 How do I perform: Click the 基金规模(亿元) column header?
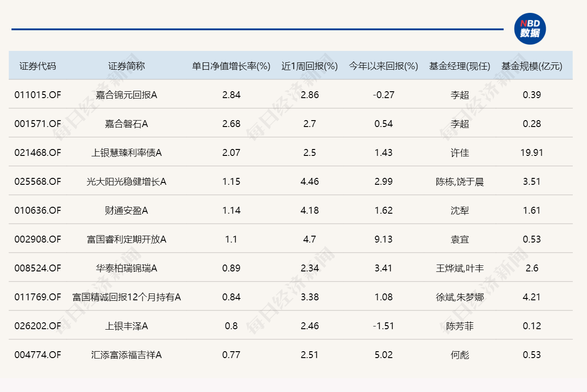tap(532, 66)
